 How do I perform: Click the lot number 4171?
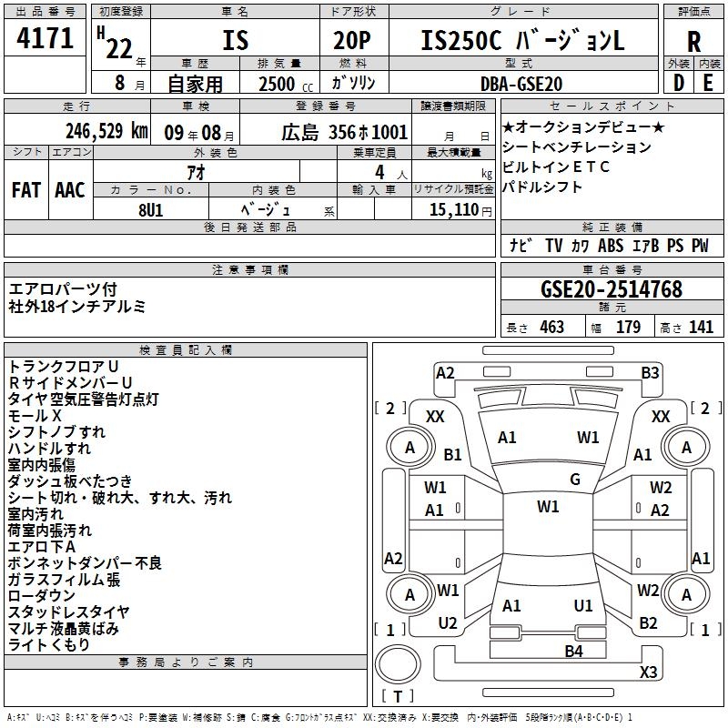pyautogui.click(x=45, y=39)
